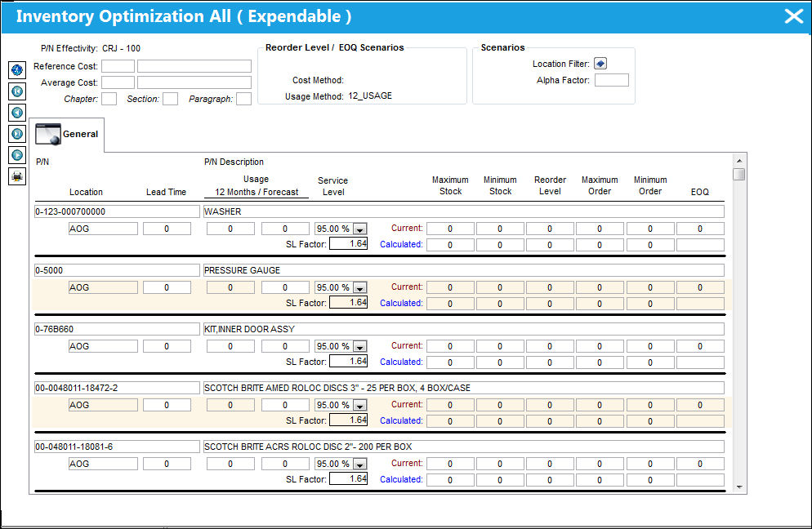Expand Service Level dropdown for WASHER
The width and height of the screenshot is (812, 529).
[360, 229]
